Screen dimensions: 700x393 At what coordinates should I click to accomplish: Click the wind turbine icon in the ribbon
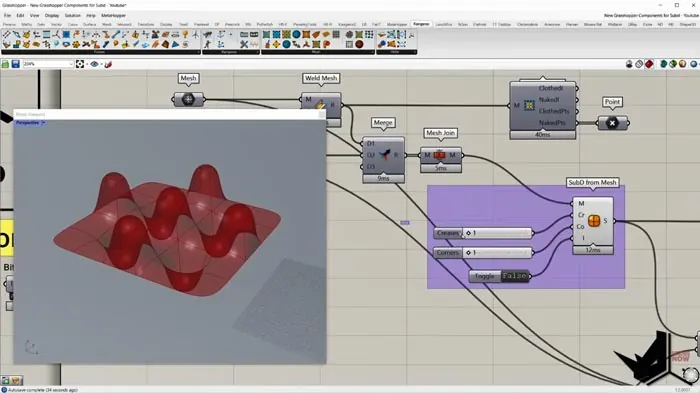pyautogui.click(x=196, y=34)
